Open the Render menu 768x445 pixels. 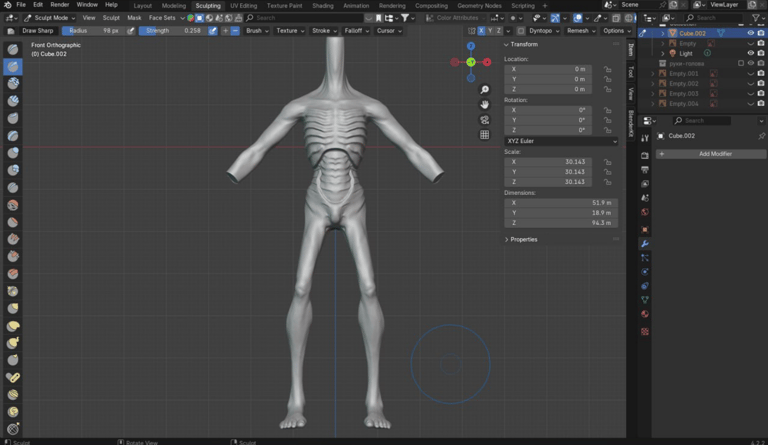pos(60,5)
